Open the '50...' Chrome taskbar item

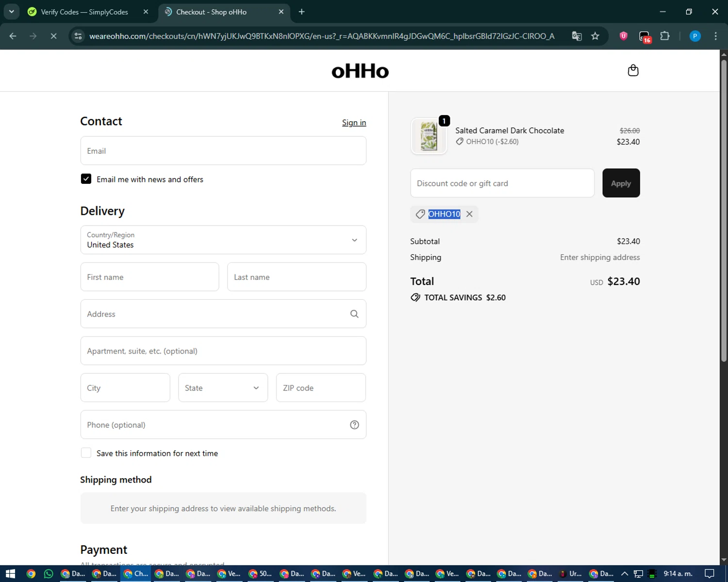[261, 574]
